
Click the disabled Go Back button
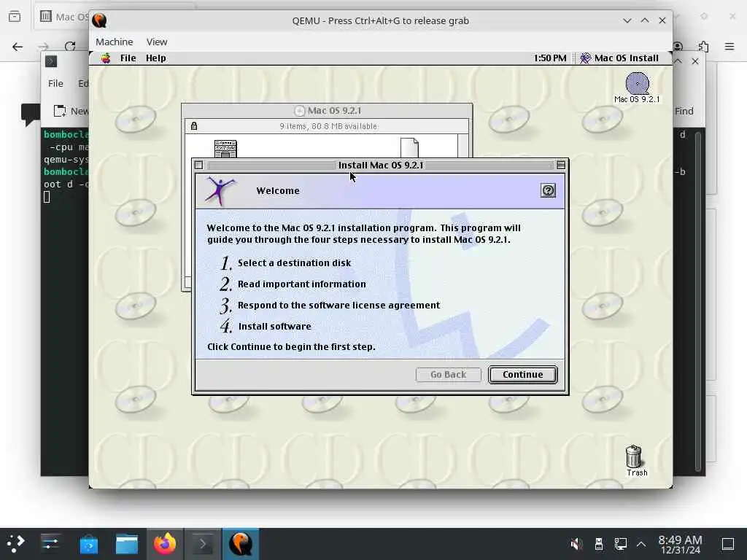tap(449, 374)
